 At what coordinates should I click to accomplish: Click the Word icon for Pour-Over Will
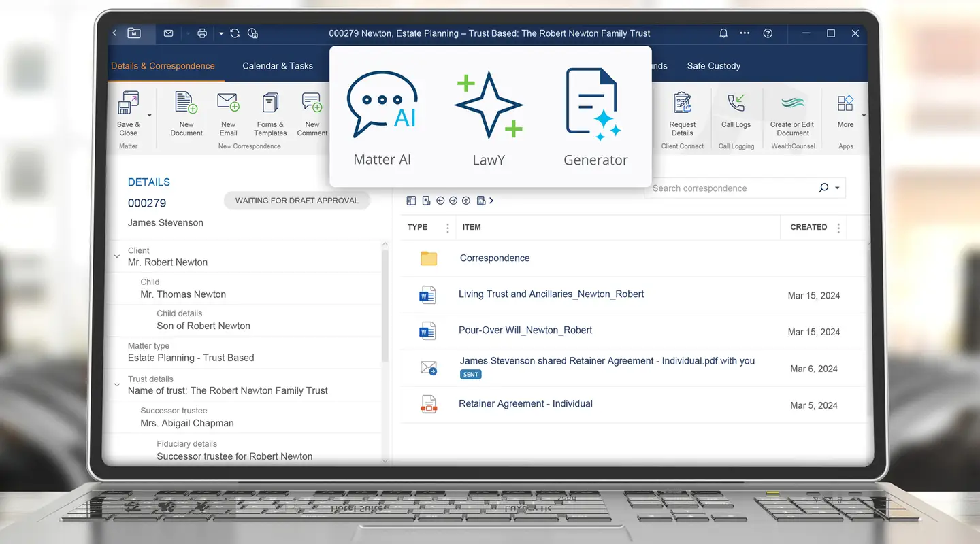pos(427,331)
